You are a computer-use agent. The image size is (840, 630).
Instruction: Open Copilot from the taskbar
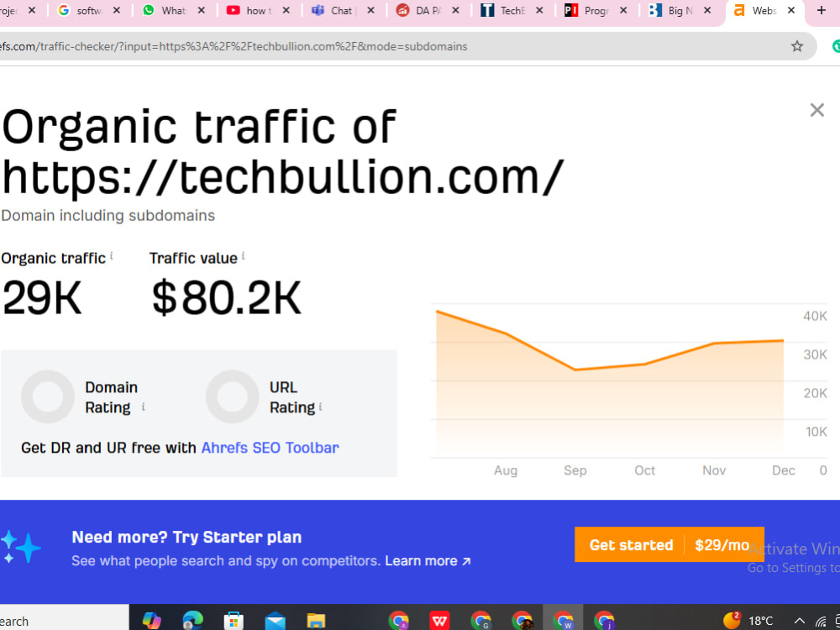point(151,621)
